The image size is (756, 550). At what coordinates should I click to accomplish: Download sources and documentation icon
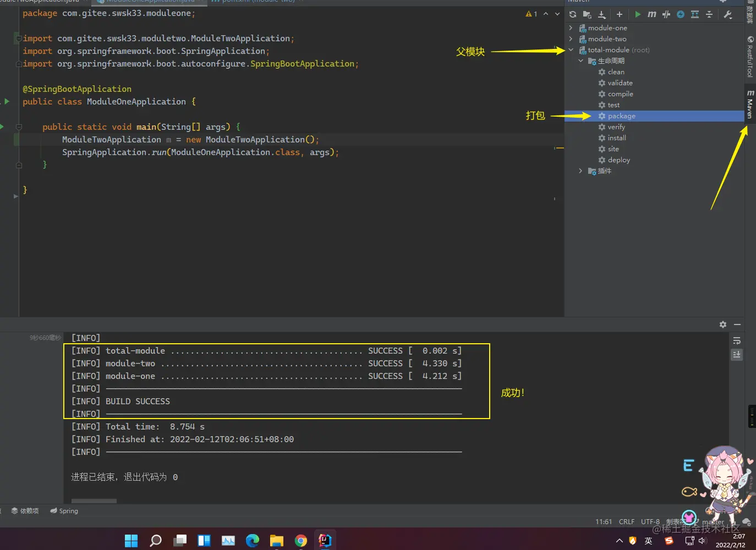602,14
